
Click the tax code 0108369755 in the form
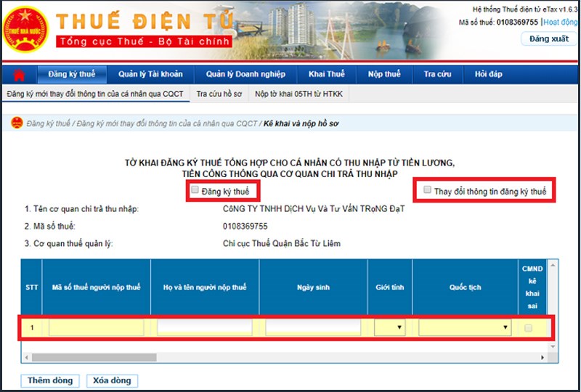point(245,226)
